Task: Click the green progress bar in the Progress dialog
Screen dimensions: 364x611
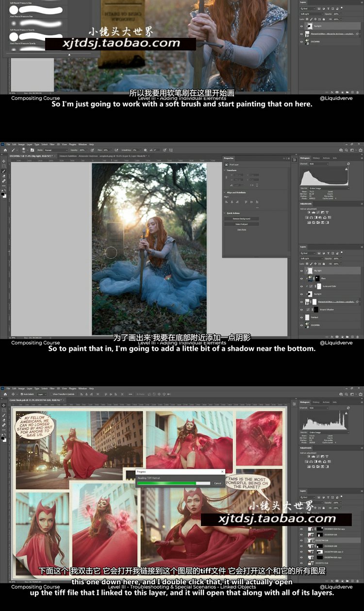Action: tap(174, 483)
